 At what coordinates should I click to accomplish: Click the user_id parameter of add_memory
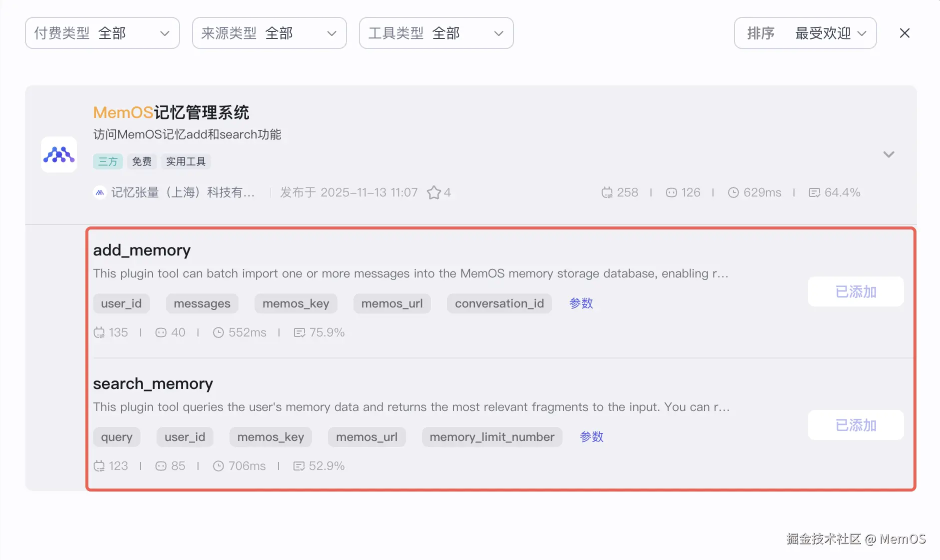coord(121,303)
